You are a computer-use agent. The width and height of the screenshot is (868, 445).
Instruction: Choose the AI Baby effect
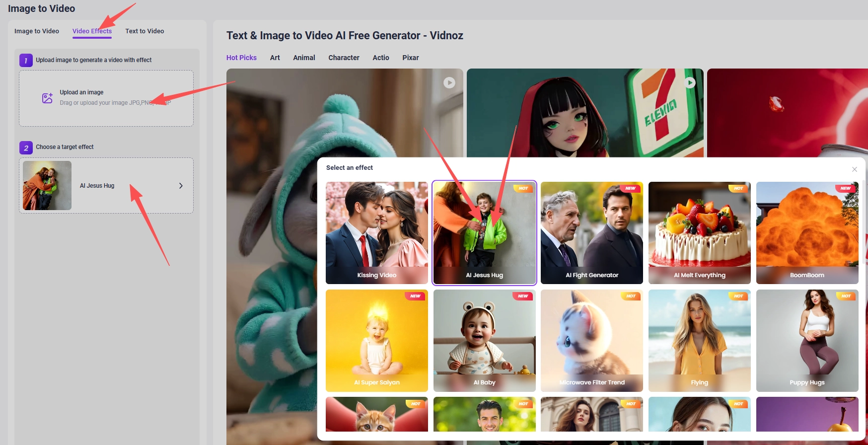point(485,341)
